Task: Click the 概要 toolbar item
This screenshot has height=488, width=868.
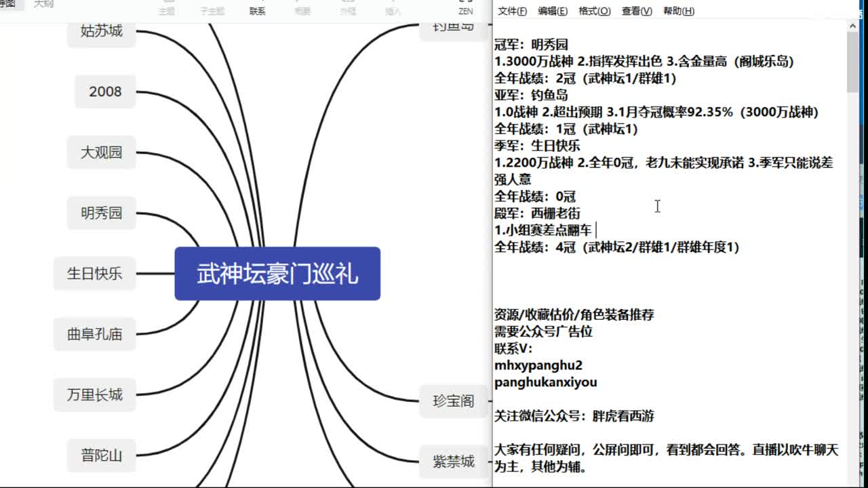Action: [x=303, y=11]
